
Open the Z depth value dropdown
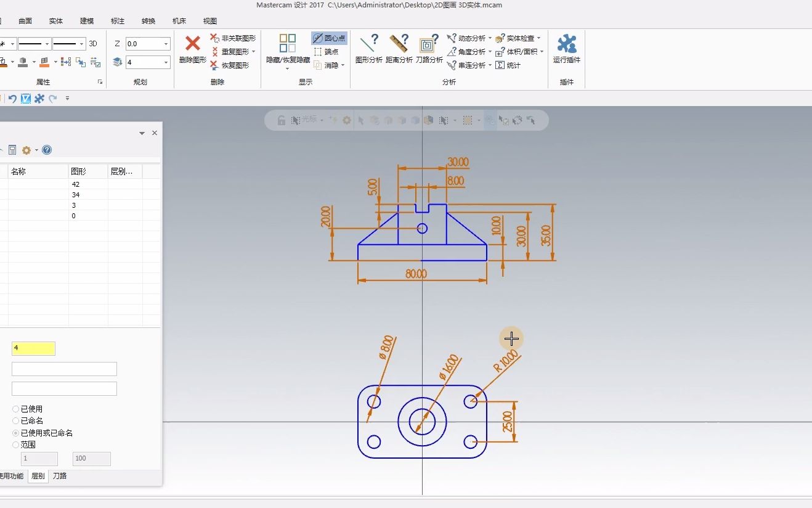[165, 44]
